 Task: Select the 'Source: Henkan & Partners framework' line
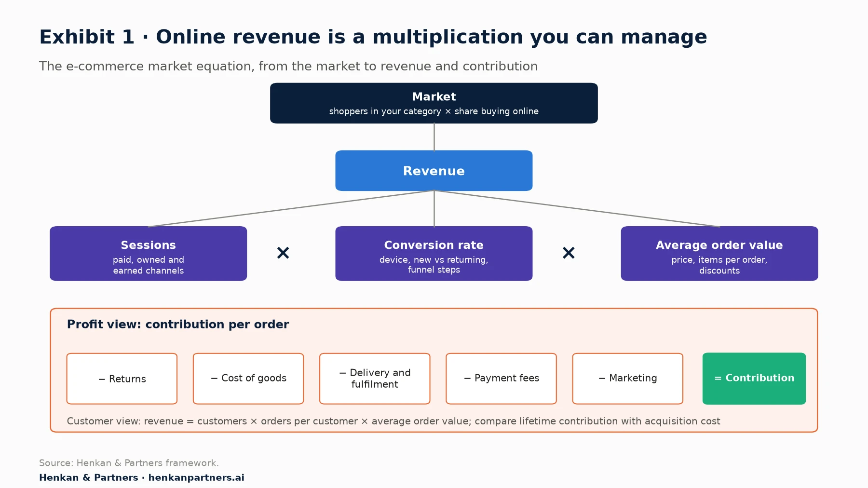[x=129, y=463]
